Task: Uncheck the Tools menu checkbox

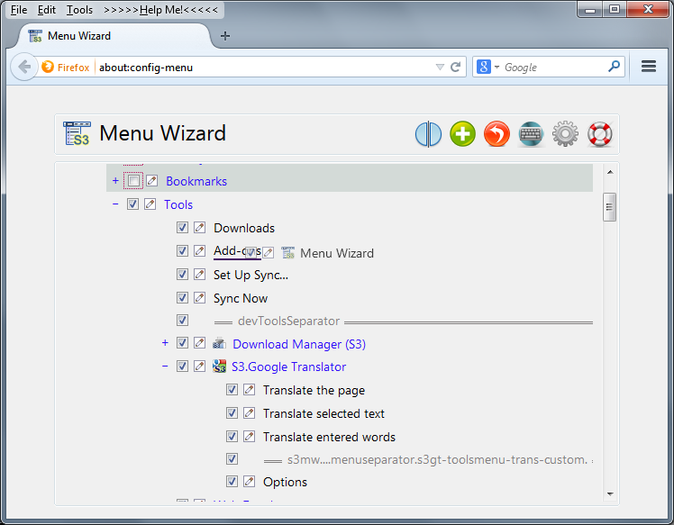Action: pos(133,204)
